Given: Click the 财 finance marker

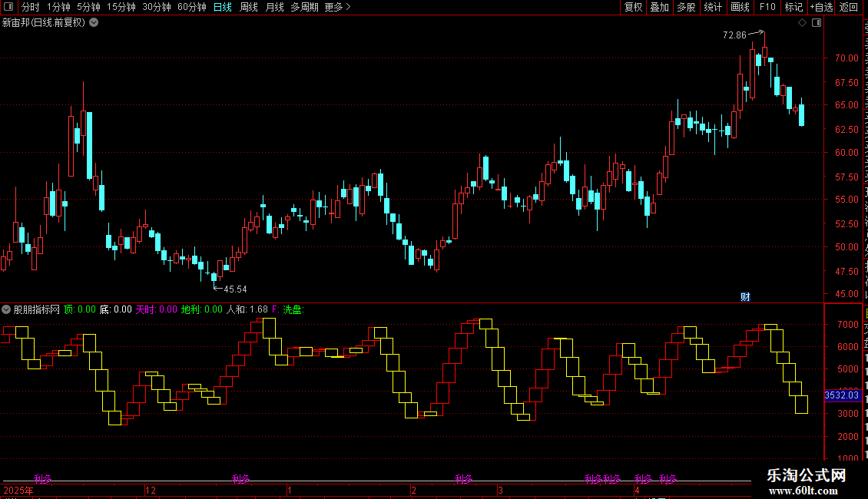Looking at the screenshot, I should pyautogui.click(x=745, y=297).
